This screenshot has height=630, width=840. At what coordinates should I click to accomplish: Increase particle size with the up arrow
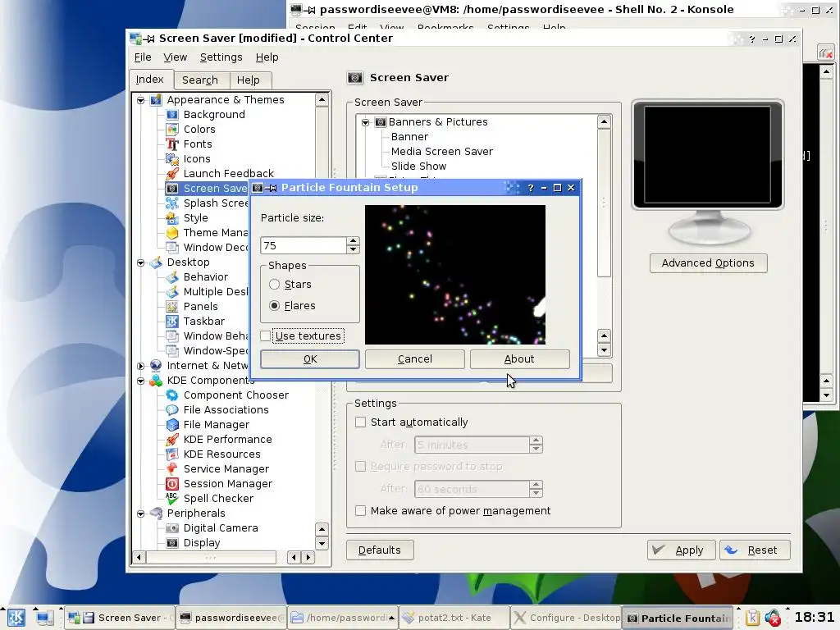353,242
